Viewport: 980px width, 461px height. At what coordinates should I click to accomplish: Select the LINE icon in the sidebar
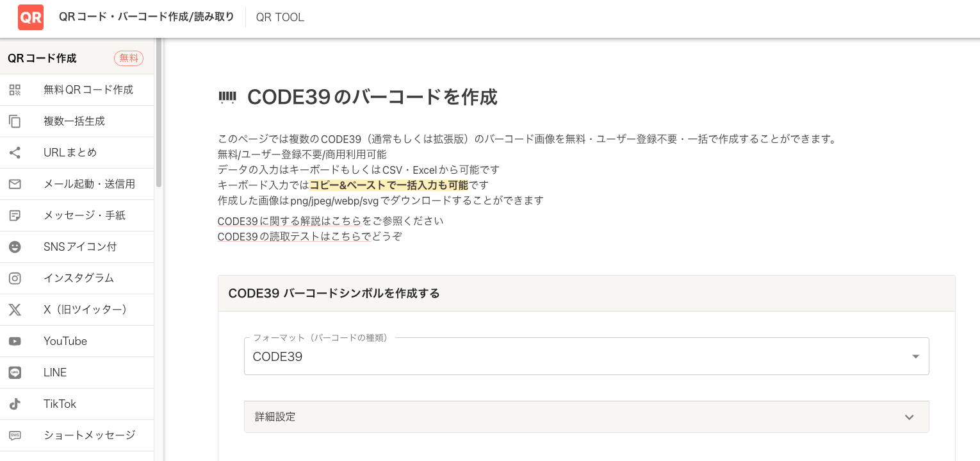(14, 372)
